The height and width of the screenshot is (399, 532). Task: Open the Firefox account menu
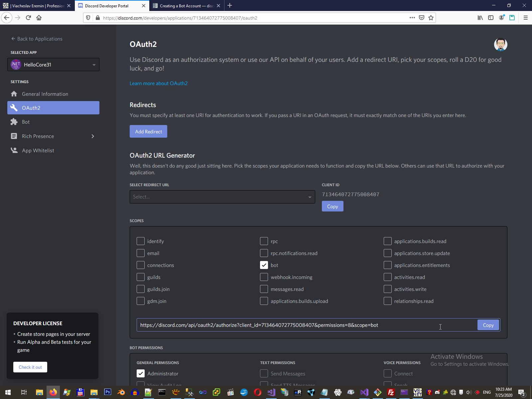click(501, 18)
